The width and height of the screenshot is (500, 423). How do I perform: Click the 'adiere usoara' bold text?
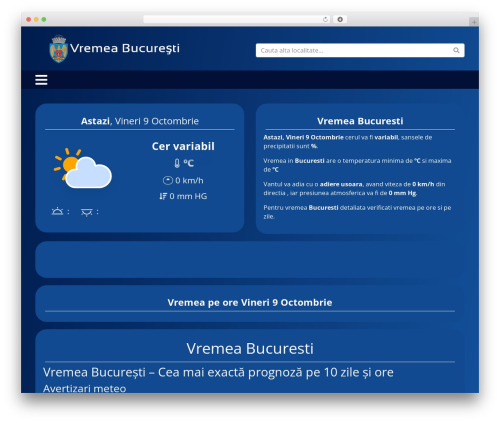coord(341,184)
